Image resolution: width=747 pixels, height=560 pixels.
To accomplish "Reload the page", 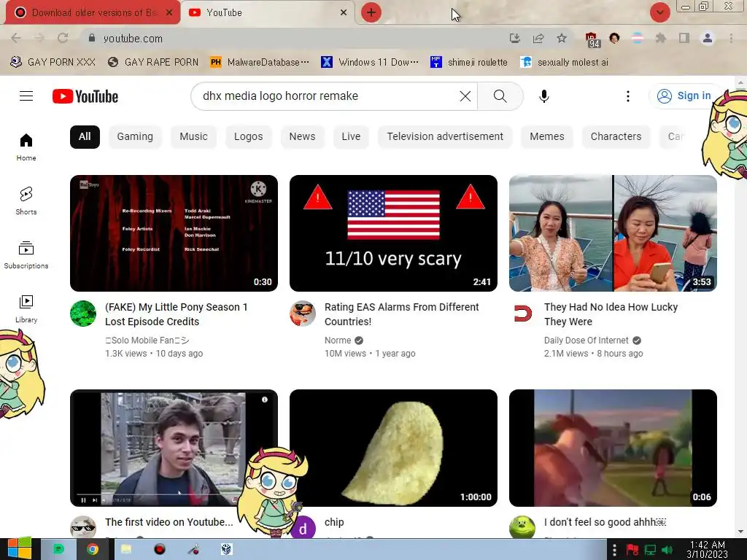I will [63, 38].
